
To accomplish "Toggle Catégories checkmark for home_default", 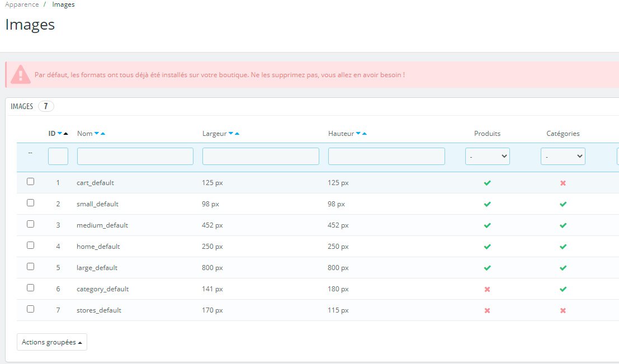I will pos(563,247).
